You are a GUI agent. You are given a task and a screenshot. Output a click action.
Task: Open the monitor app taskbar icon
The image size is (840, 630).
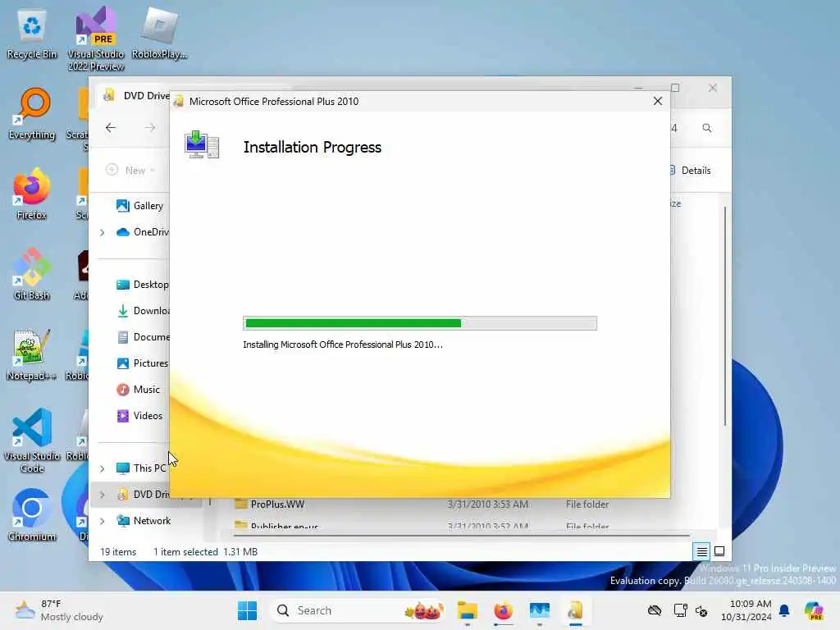click(x=540, y=610)
